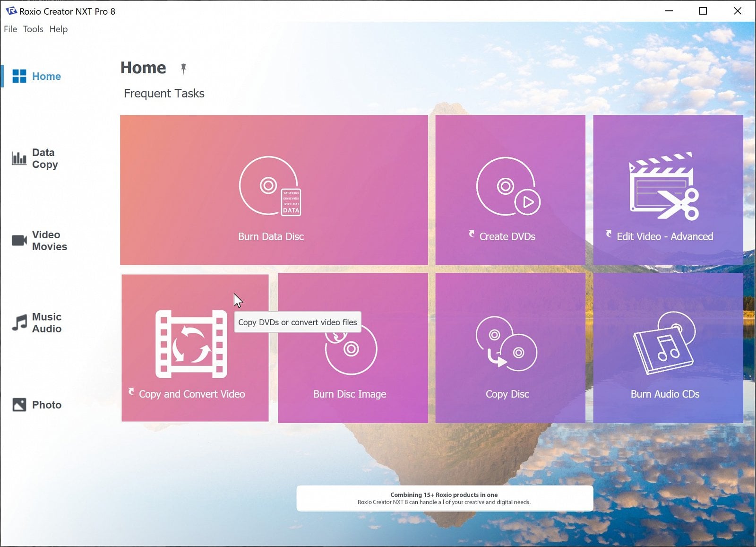
Task: Click the Combining 15+ Roxio products banner
Action: [x=445, y=498]
